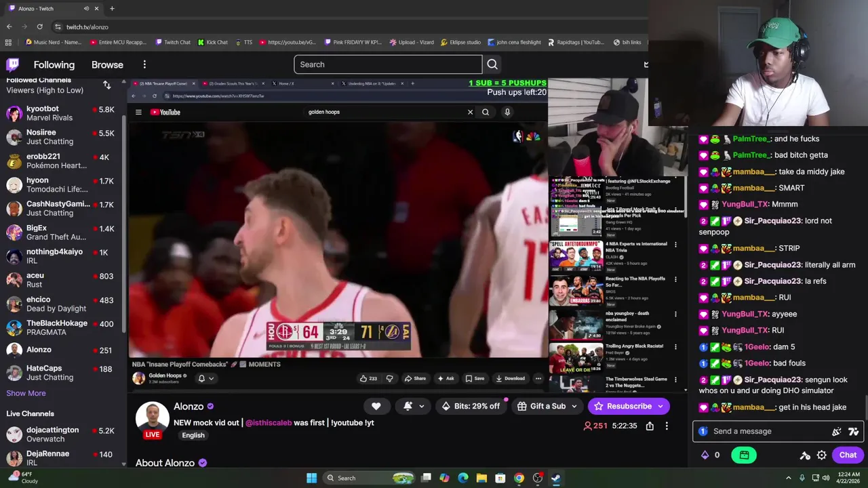The height and width of the screenshot is (488, 868).
Task: Click the green channel points rewards button
Action: click(x=744, y=455)
